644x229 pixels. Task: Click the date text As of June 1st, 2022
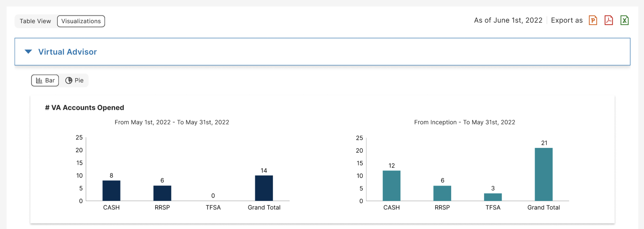[x=508, y=20]
